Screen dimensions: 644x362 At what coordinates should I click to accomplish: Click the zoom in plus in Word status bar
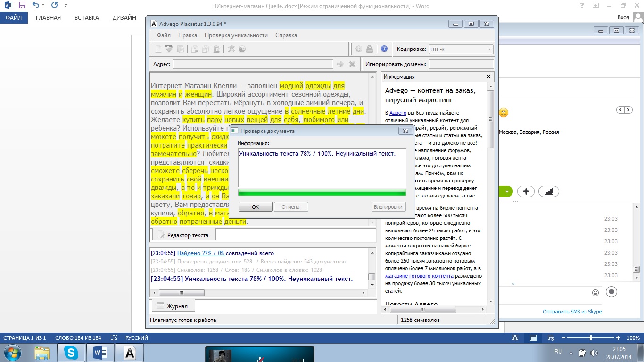pos(618,338)
